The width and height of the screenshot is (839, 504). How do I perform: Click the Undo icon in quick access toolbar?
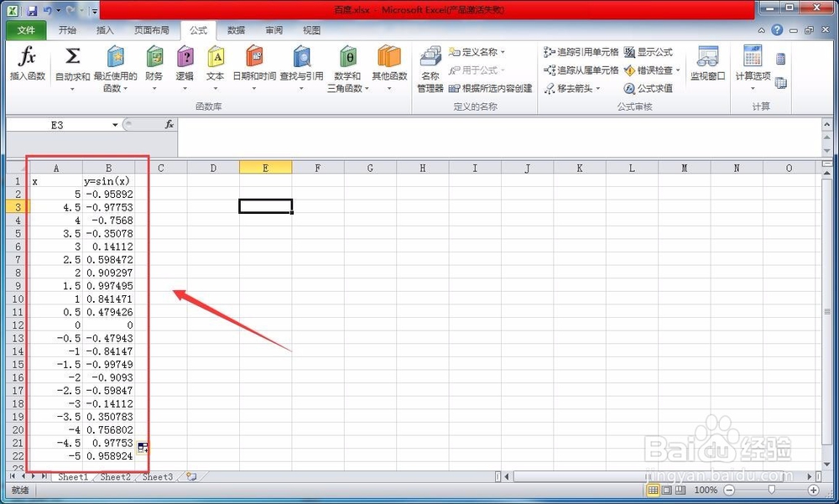pos(48,10)
